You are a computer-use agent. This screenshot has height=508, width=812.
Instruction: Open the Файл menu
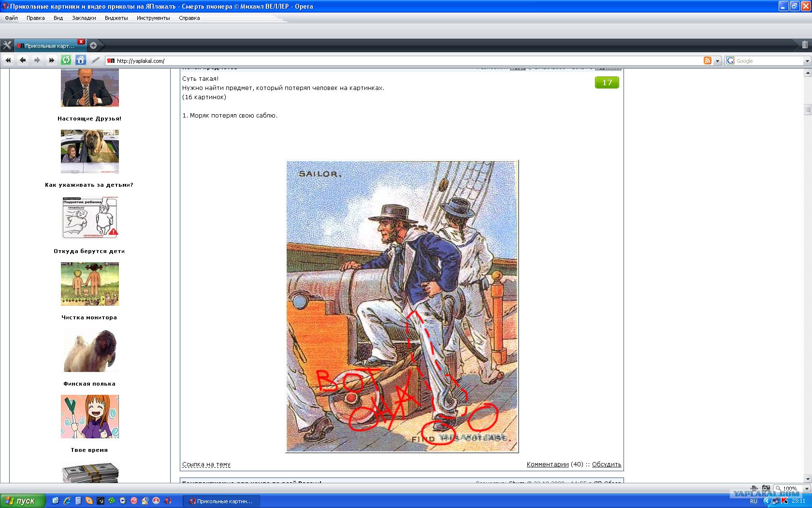(11, 18)
